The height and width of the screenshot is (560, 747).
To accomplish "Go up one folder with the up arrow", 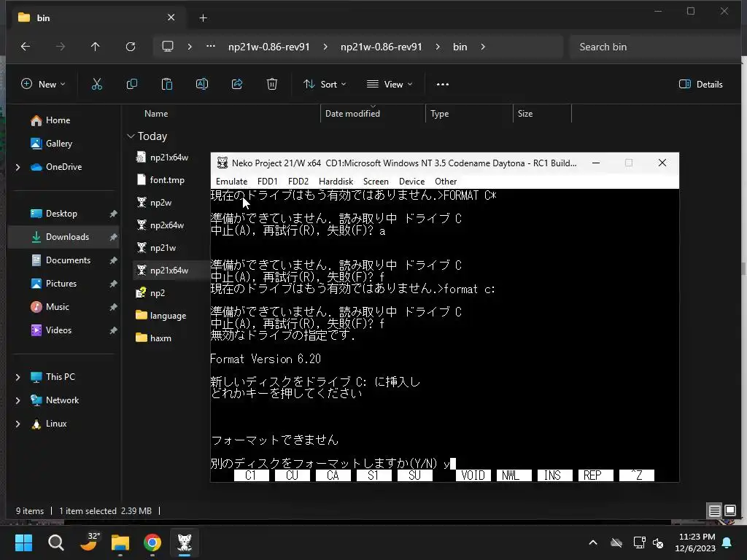I will [x=96, y=47].
